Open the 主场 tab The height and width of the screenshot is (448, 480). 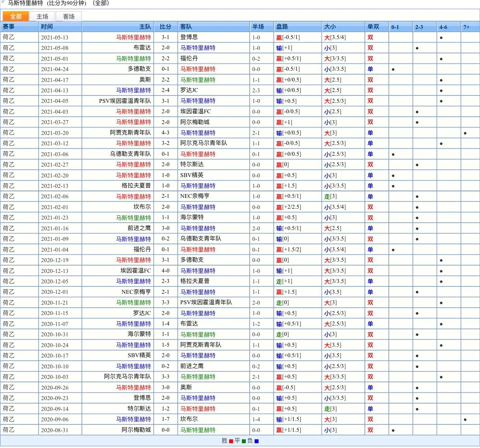[x=42, y=16]
